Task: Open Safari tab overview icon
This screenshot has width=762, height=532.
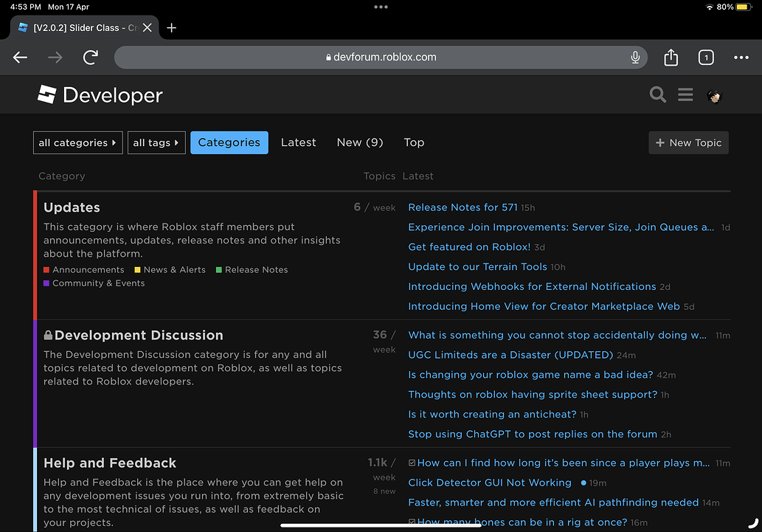Action: pyautogui.click(x=705, y=57)
